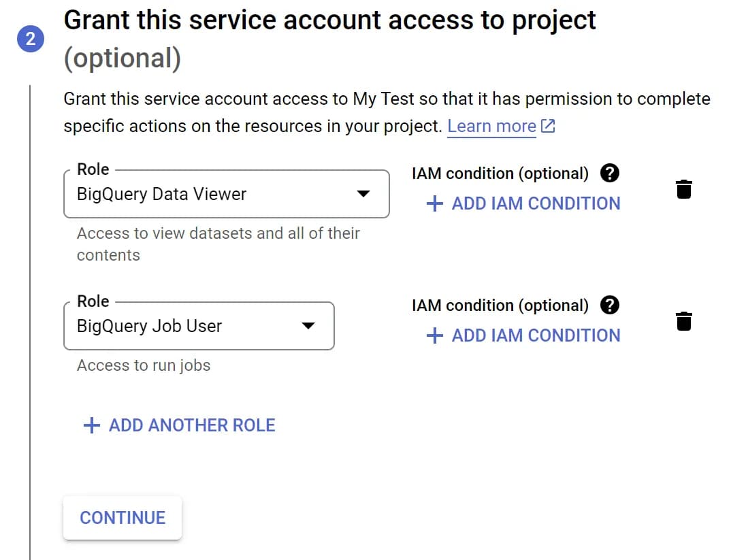
Task: Open the BigQuery Data Viewer role dropdown
Action: (x=227, y=194)
